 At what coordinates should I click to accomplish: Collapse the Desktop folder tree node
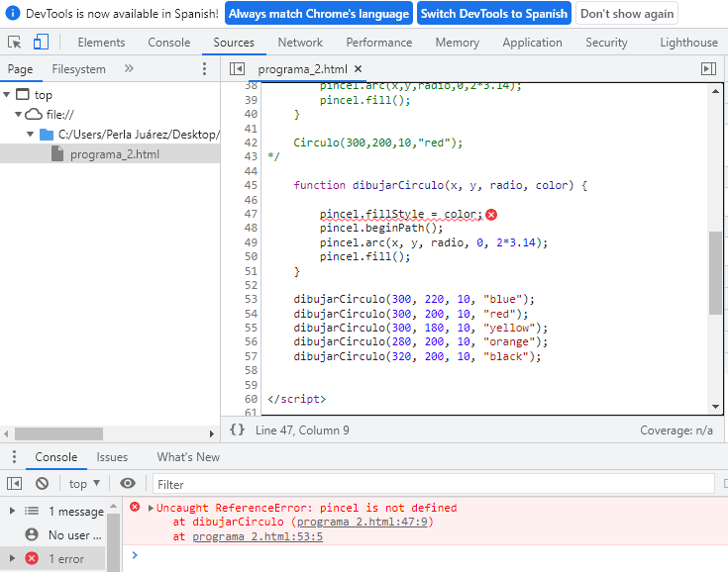click(30, 134)
